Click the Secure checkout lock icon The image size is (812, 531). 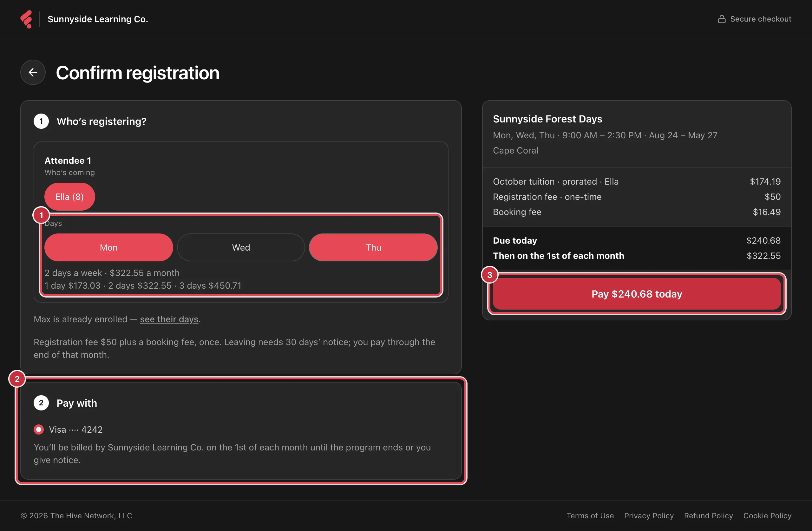tap(722, 19)
